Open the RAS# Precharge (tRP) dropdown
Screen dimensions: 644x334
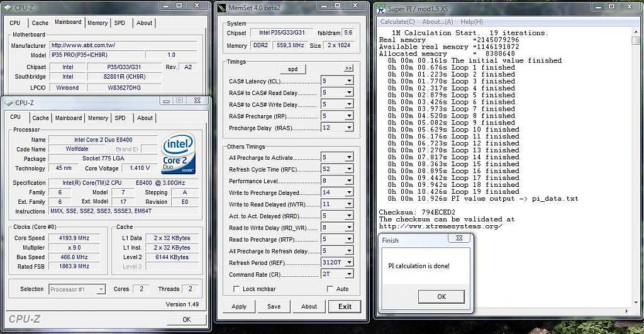click(348, 116)
